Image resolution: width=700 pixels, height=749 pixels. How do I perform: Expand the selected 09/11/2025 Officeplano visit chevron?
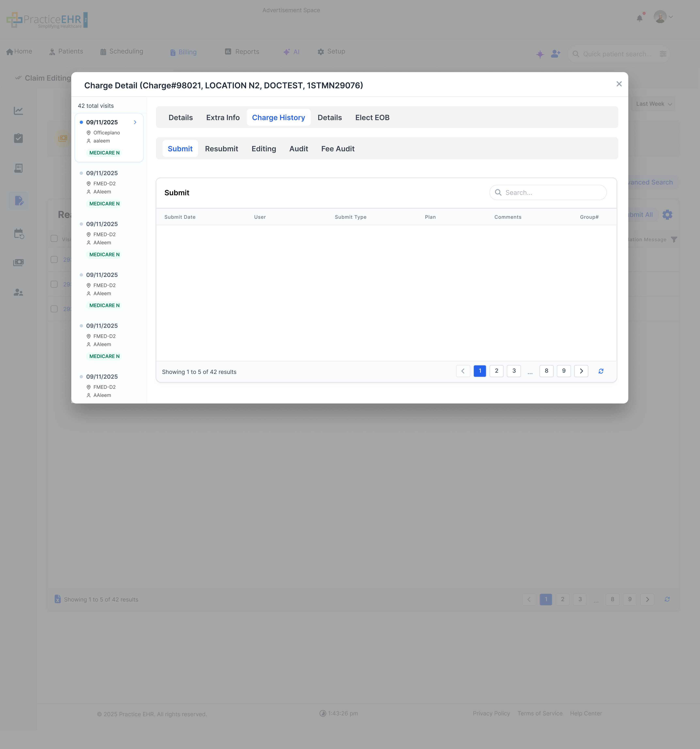135,123
